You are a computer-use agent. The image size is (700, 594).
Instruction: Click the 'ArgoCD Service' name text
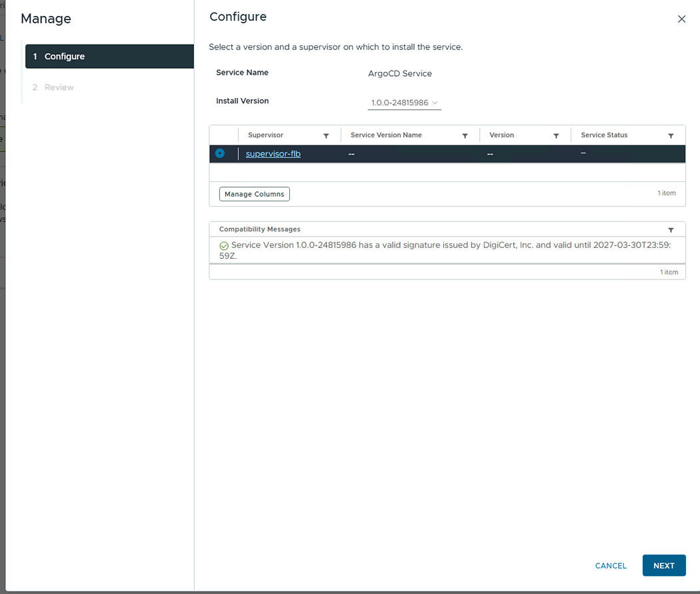tap(399, 73)
